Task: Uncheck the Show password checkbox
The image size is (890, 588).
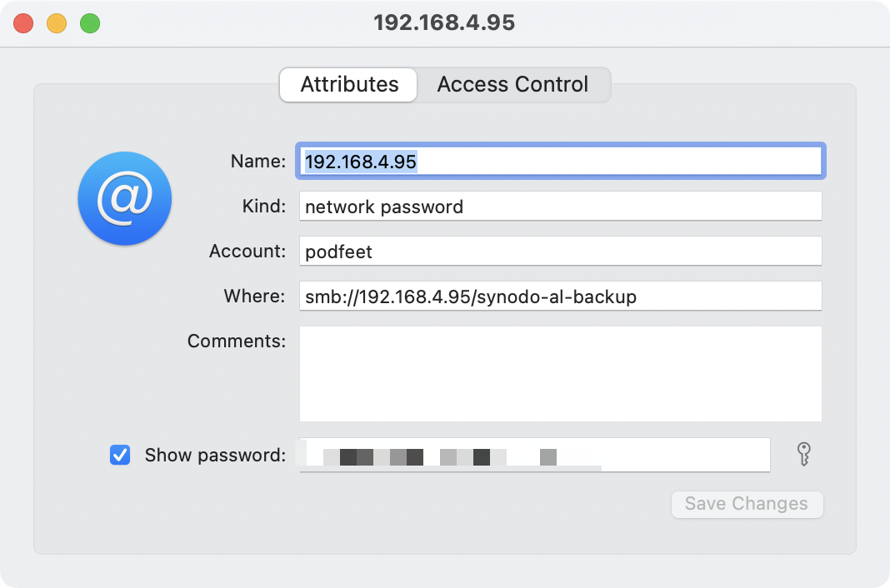Action: [x=120, y=455]
